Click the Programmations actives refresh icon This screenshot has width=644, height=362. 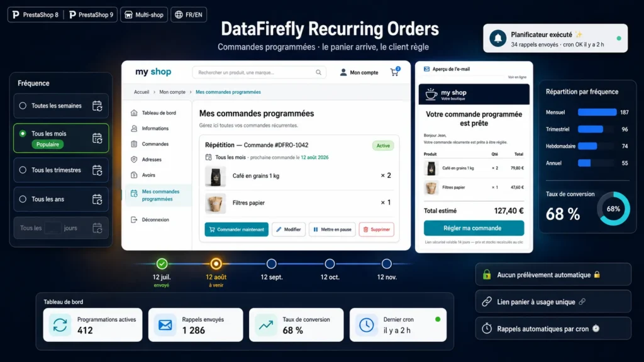coord(60,325)
